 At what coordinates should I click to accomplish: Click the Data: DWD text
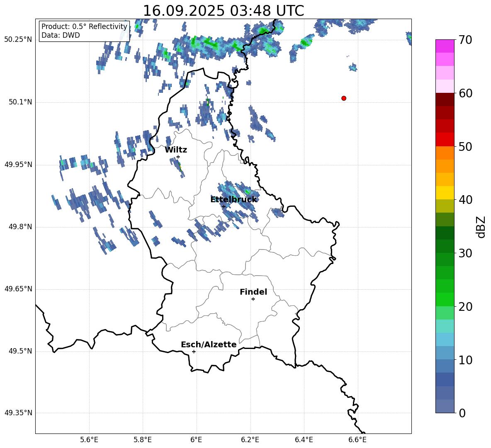click(61, 35)
